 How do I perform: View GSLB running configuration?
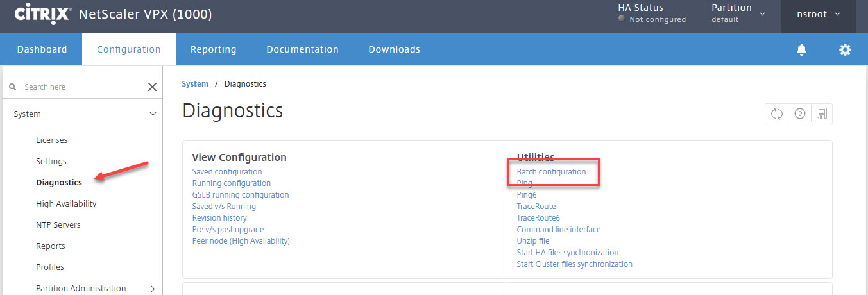pyautogui.click(x=241, y=195)
